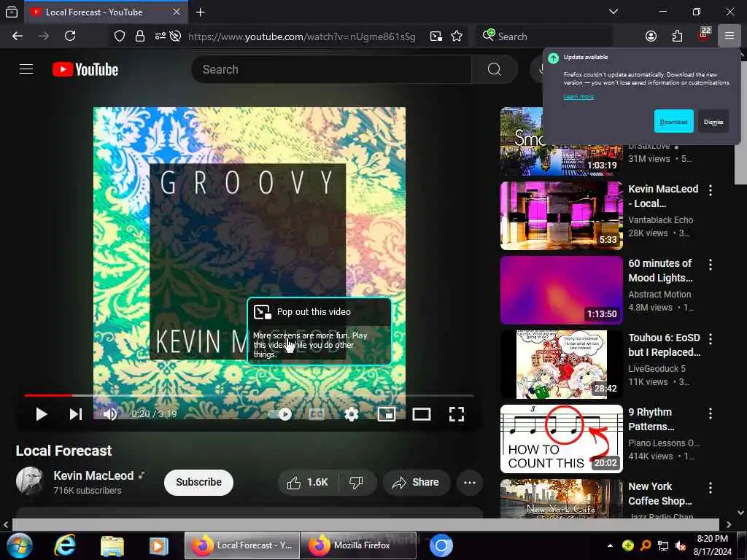747x560 pixels.
Task: Download the Firefox update
Action: [673, 122]
